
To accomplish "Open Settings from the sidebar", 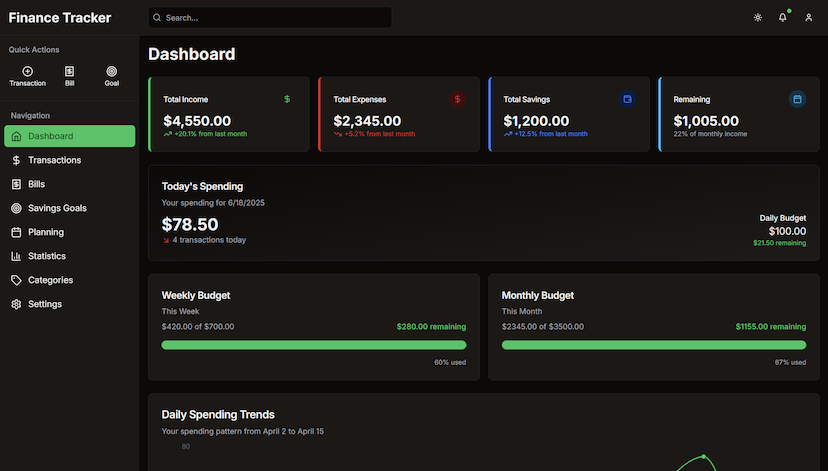I will click(x=45, y=304).
